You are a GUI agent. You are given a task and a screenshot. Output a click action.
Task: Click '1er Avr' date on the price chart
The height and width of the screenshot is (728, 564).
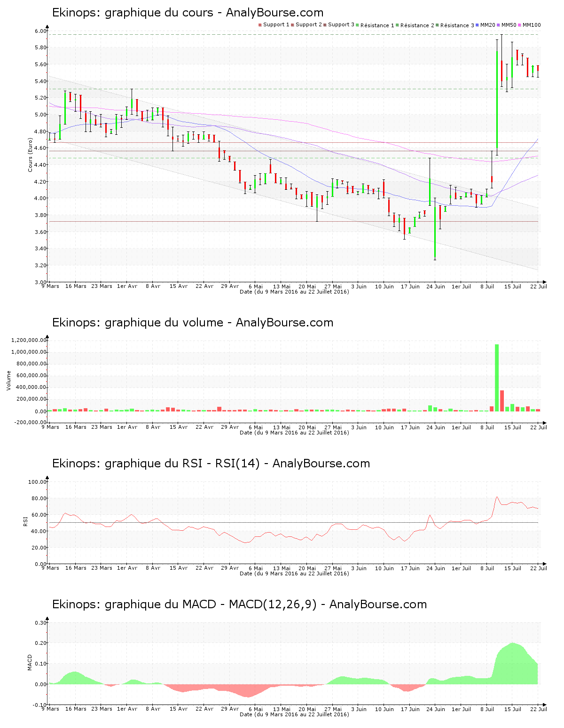point(127,286)
